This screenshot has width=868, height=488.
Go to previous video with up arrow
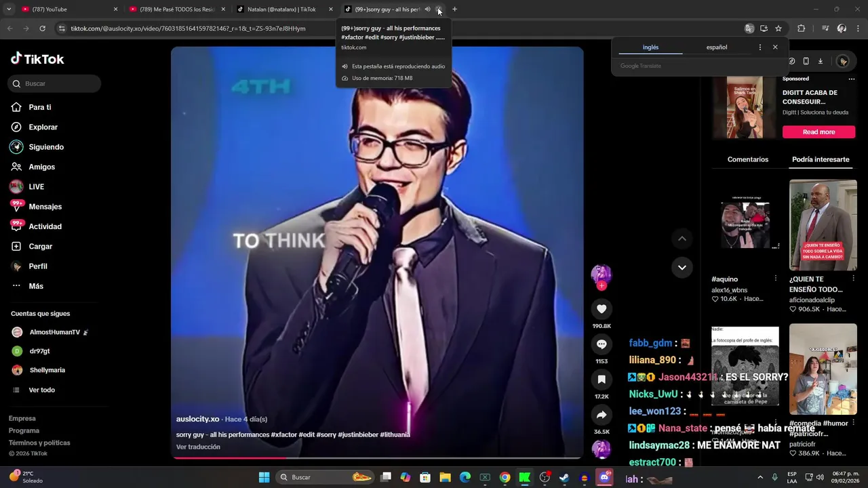point(682,239)
